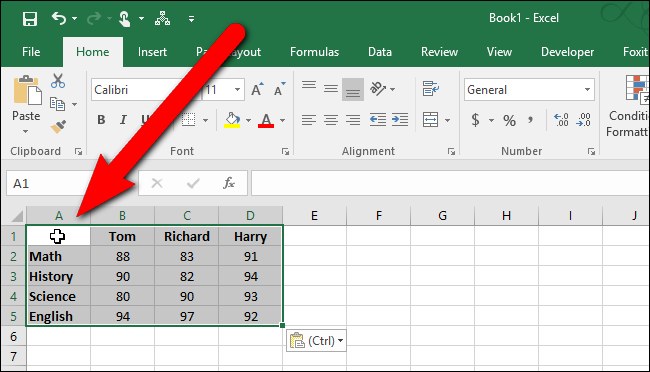
Task: Click the Copy icon
Action: click(x=57, y=104)
